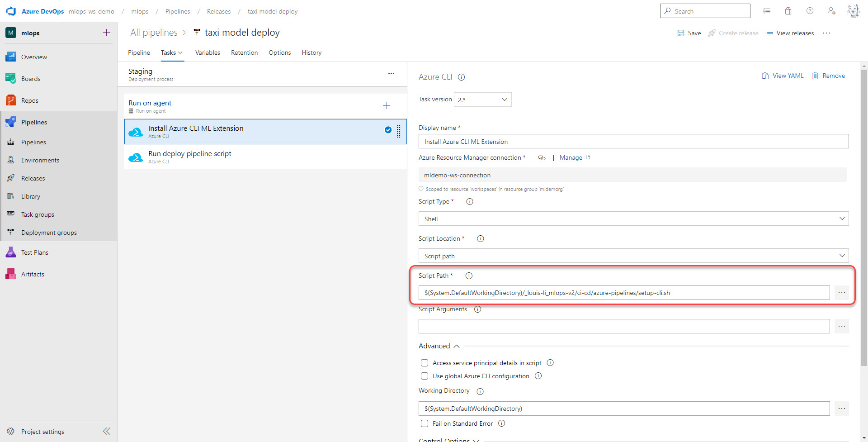868x442 pixels.
Task: Switch to the Variables tab
Action: [x=208, y=52]
